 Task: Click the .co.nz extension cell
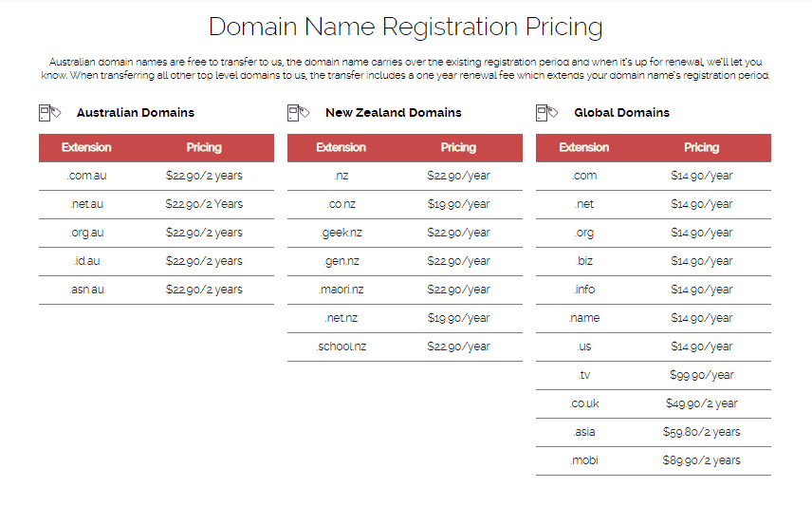coord(341,204)
